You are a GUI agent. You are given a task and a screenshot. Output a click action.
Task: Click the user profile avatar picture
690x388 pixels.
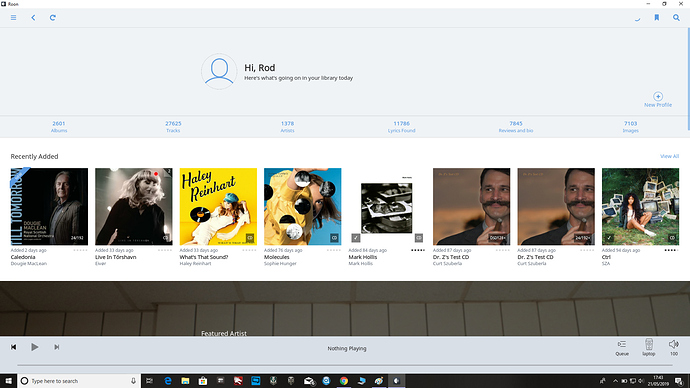click(219, 71)
